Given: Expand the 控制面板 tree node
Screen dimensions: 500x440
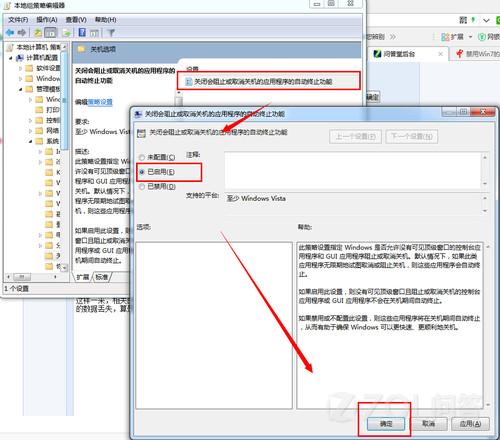Looking at the screenshot, I should [30, 120].
